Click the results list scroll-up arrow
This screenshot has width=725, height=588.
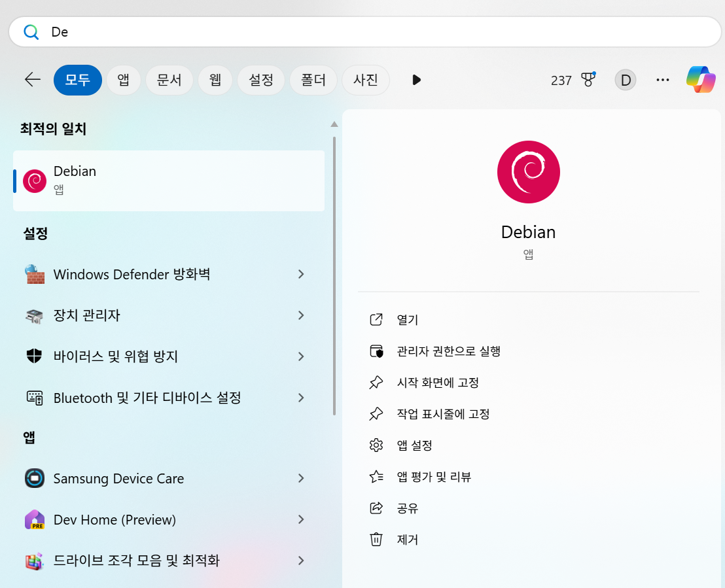[334, 124]
